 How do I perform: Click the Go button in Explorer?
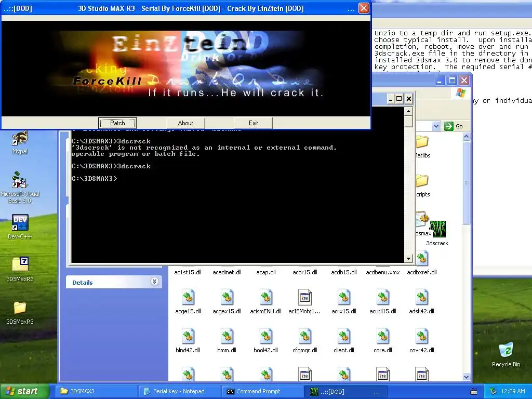453,126
